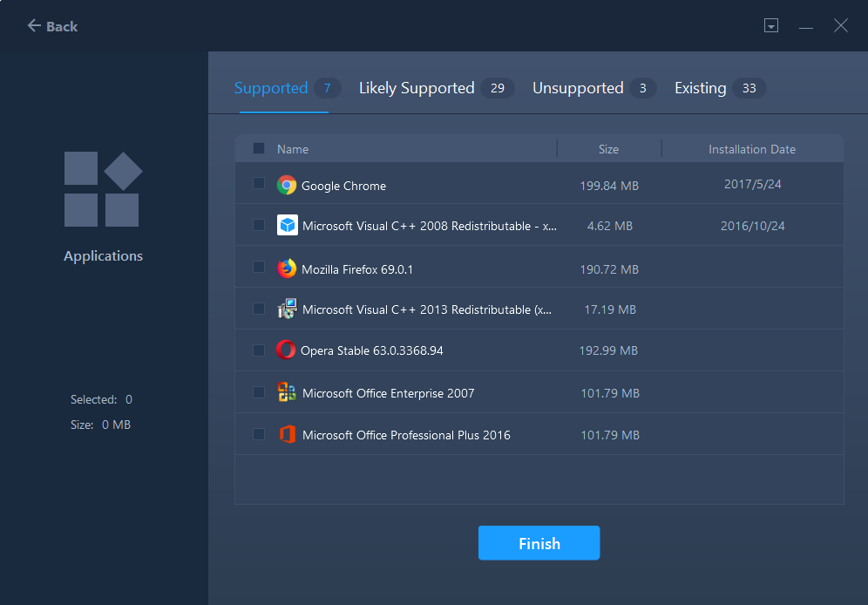Tick the Google Chrome checkbox

259,183
